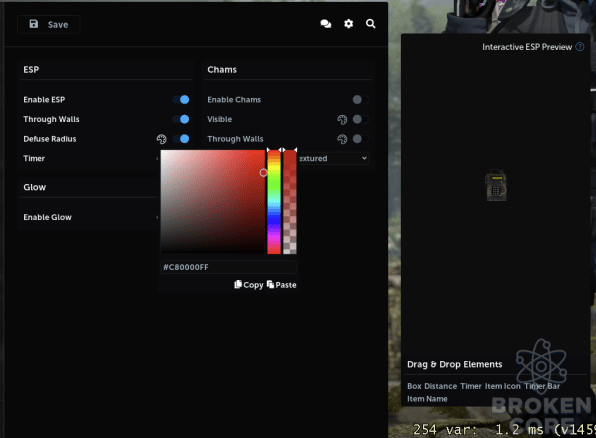Image resolution: width=596 pixels, height=438 pixels.
Task: Select the Box drag element
Action: click(x=414, y=386)
